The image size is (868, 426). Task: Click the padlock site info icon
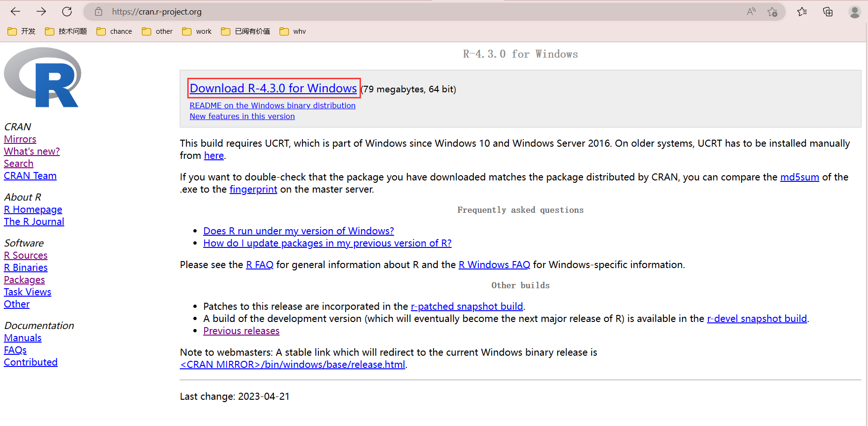tap(98, 12)
